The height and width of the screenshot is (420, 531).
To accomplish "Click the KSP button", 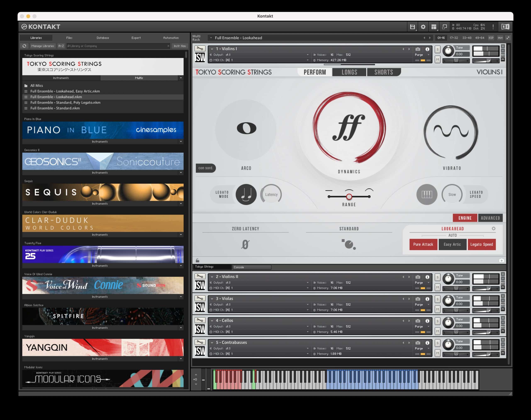I will click(x=491, y=38).
